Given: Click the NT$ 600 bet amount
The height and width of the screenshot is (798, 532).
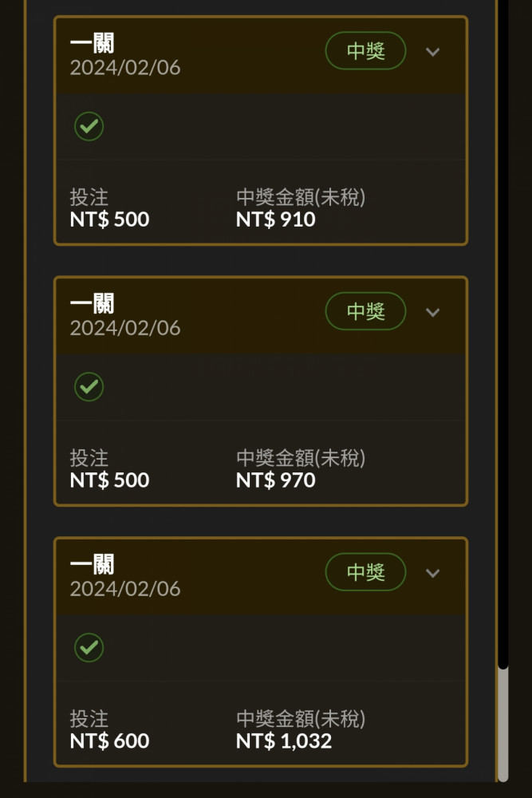Looking at the screenshot, I should [x=109, y=741].
